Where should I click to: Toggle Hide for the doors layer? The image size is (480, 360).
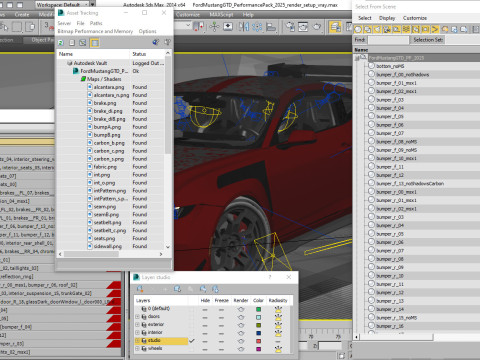[205, 317]
